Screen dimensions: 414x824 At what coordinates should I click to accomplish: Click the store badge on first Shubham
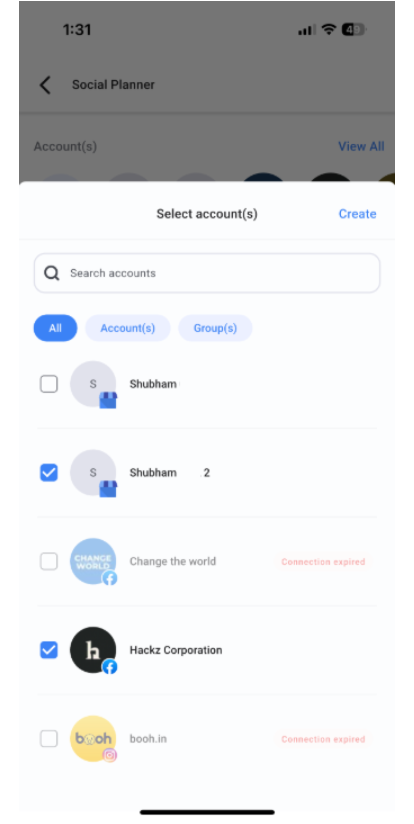[108, 400]
